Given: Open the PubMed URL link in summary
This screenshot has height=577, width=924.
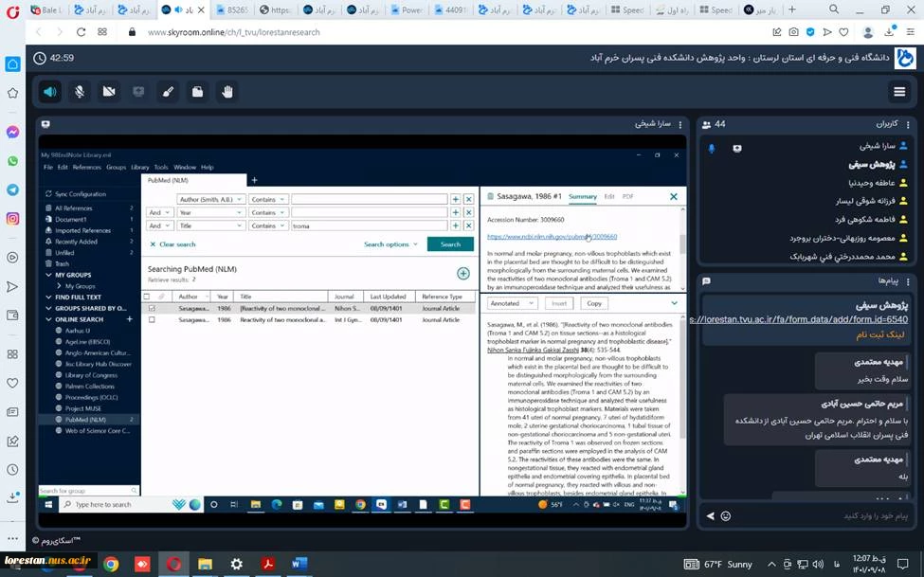Looking at the screenshot, I should pyautogui.click(x=553, y=237).
